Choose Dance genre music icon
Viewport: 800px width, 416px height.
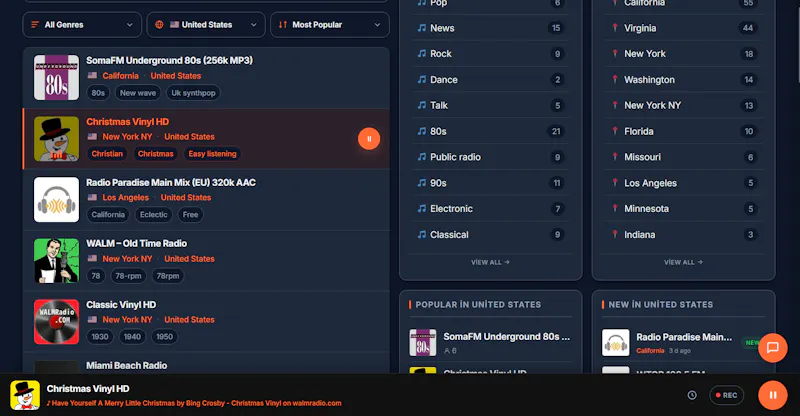tap(421, 80)
